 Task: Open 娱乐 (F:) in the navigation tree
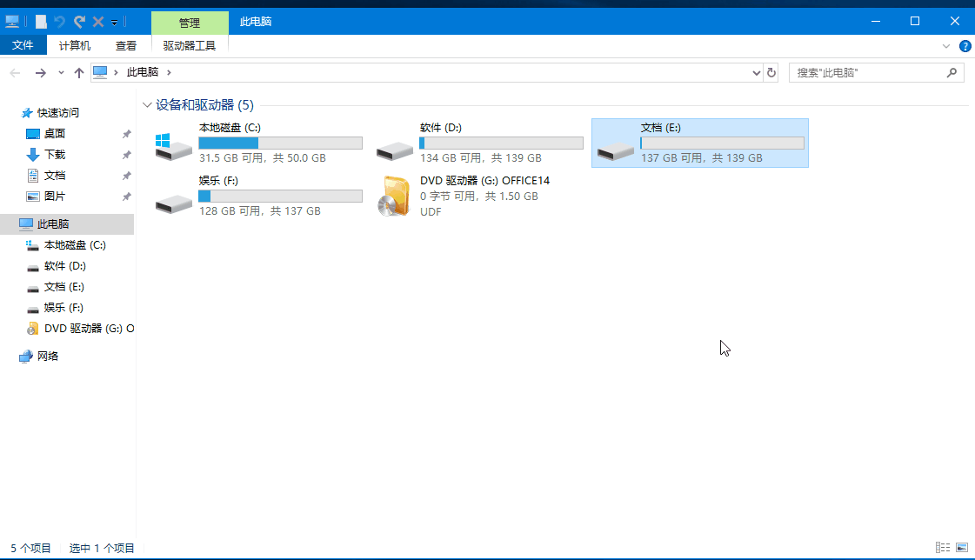click(x=63, y=308)
